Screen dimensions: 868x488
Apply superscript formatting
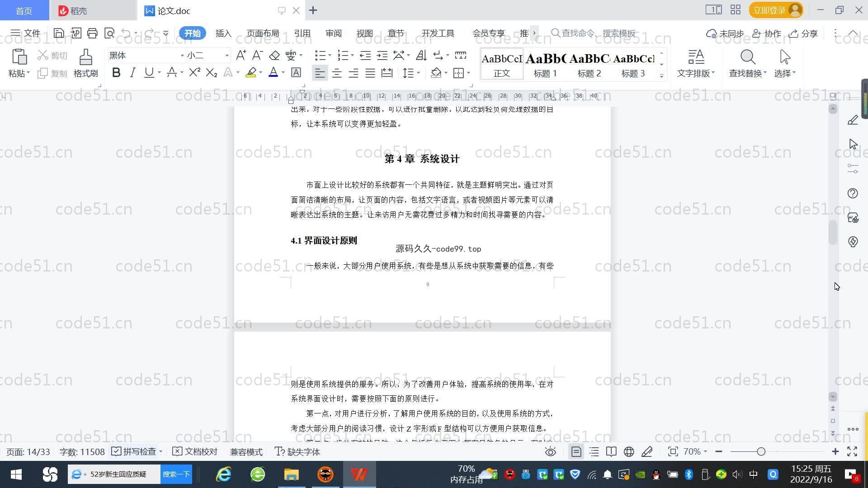click(x=194, y=73)
